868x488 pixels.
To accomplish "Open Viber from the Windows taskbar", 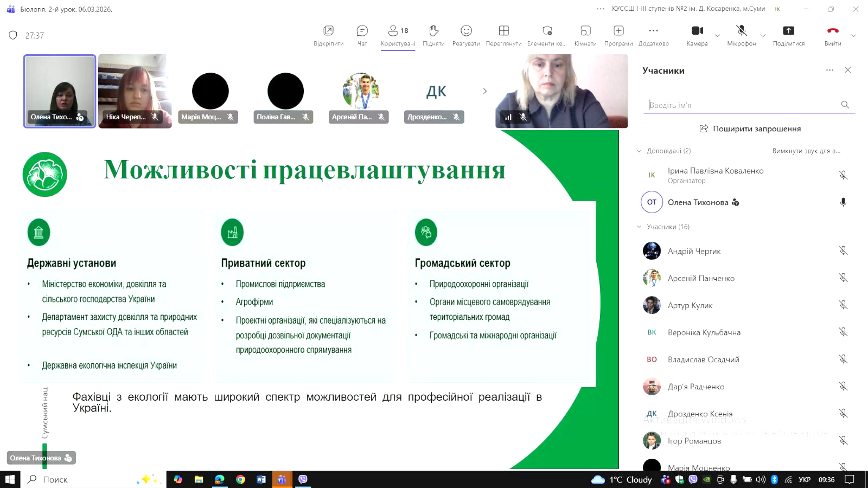I will pyautogui.click(x=303, y=479).
